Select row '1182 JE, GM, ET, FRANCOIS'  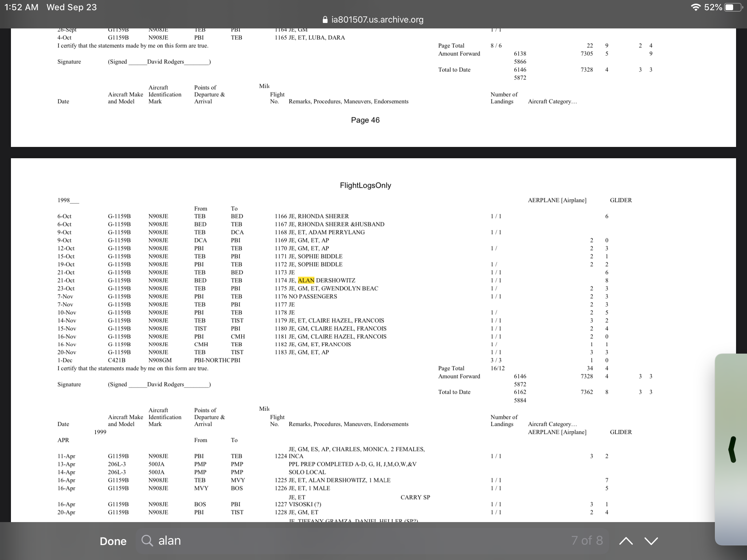pos(313,344)
